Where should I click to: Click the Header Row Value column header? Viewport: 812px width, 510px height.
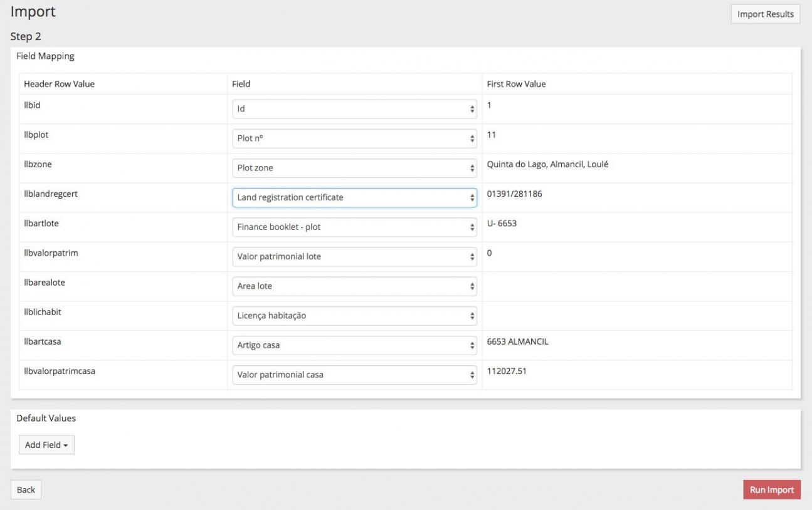coord(59,84)
